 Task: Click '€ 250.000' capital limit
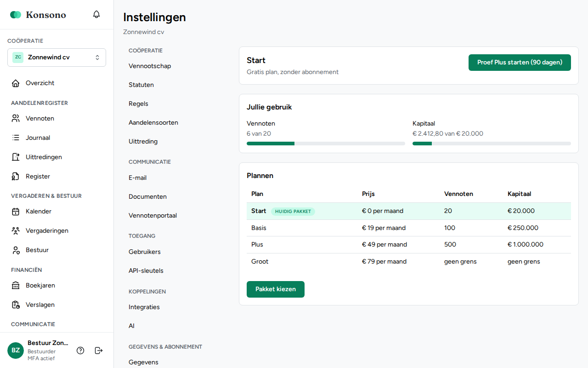pyautogui.click(x=523, y=228)
